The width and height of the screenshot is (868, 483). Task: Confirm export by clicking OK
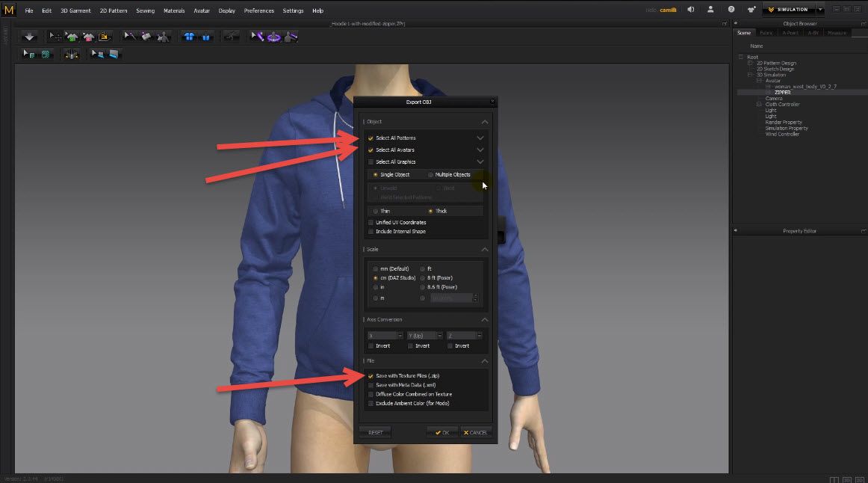[442, 432]
